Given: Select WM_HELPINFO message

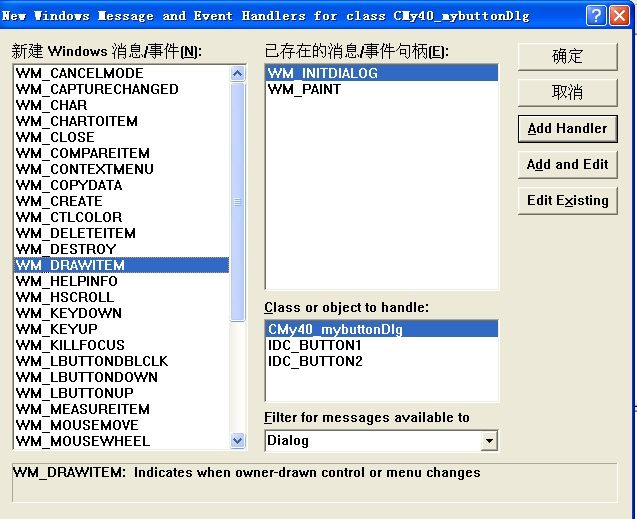Looking at the screenshot, I should point(121,281).
